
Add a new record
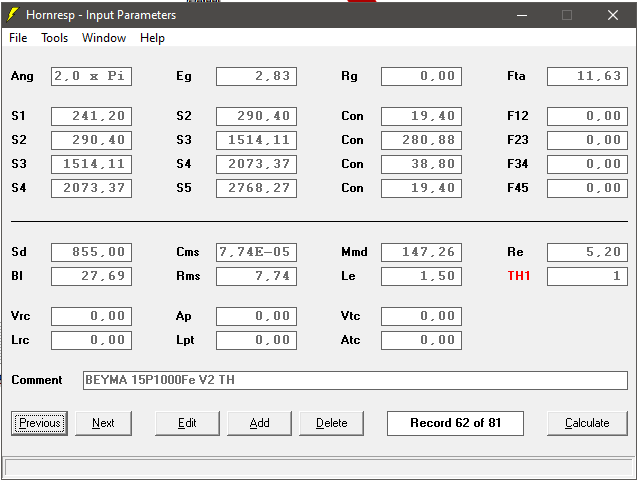coord(259,423)
